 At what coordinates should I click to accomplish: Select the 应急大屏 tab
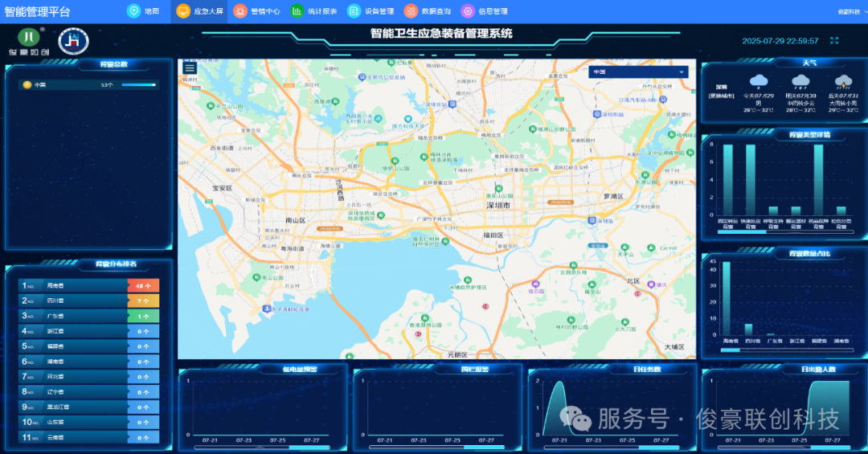click(200, 11)
